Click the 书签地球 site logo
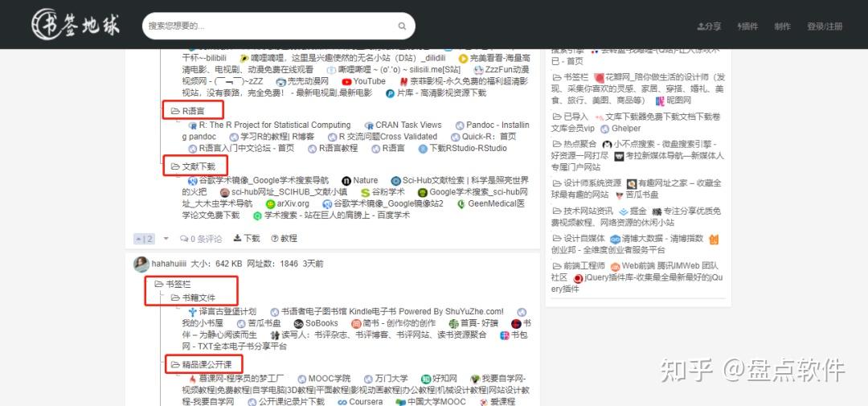The image size is (868, 406). pos(76,24)
